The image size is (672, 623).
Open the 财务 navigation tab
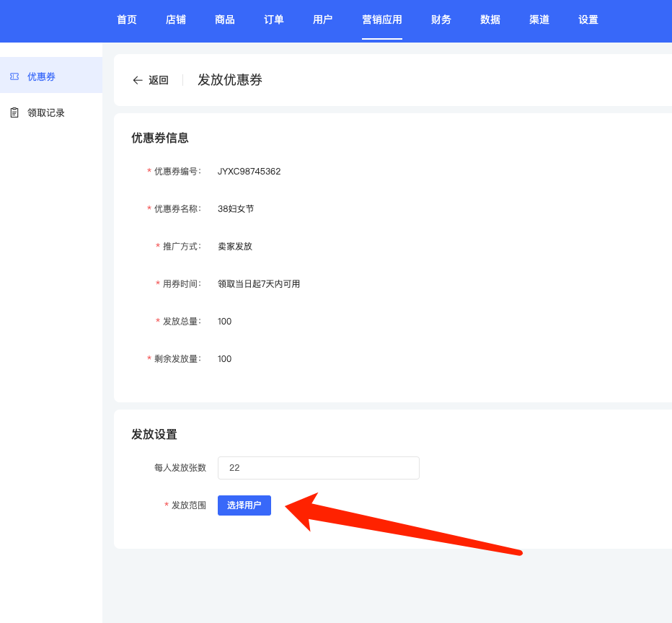[441, 20]
